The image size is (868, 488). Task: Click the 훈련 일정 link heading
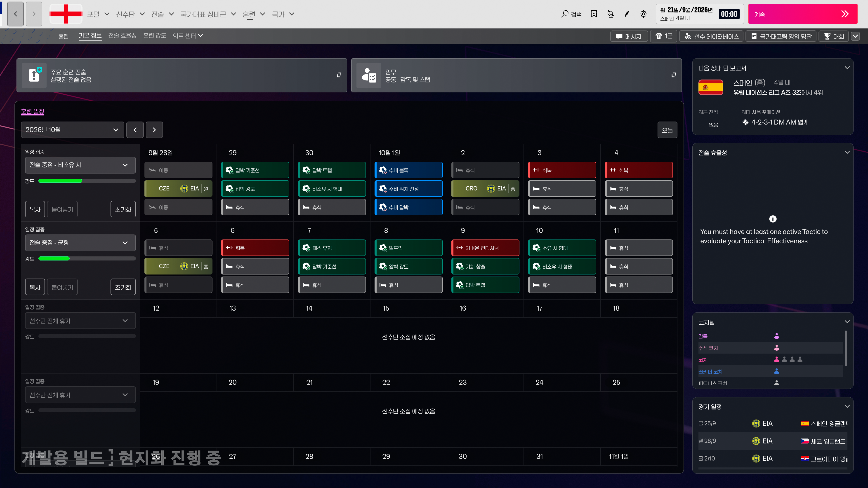(x=33, y=111)
